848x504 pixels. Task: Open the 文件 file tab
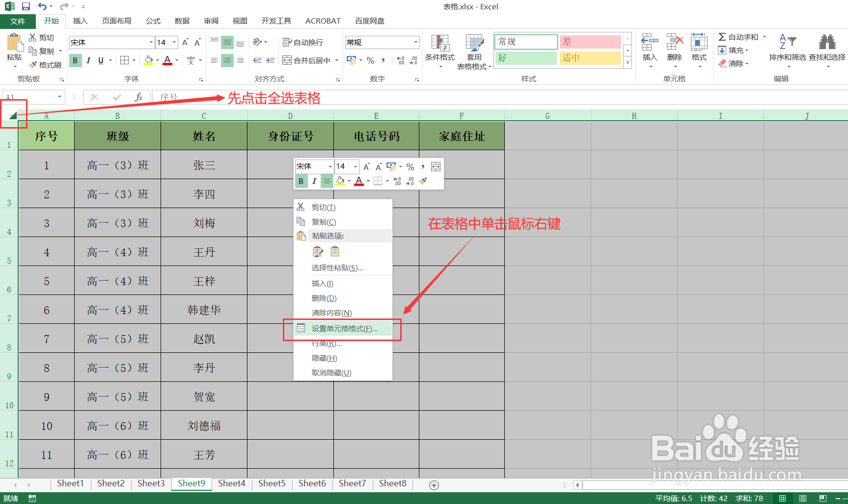pos(18,21)
